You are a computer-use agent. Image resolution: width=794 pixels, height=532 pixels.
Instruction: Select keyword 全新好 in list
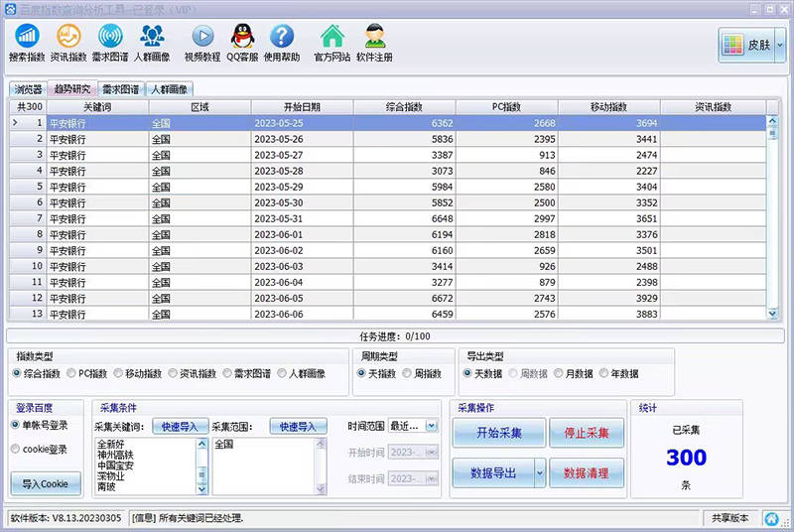point(111,445)
